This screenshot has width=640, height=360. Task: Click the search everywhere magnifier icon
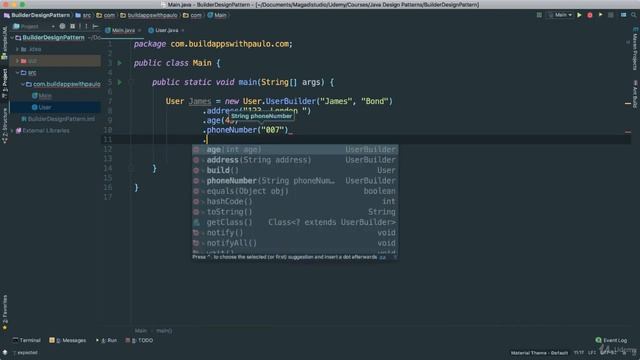[x=633, y=15]
